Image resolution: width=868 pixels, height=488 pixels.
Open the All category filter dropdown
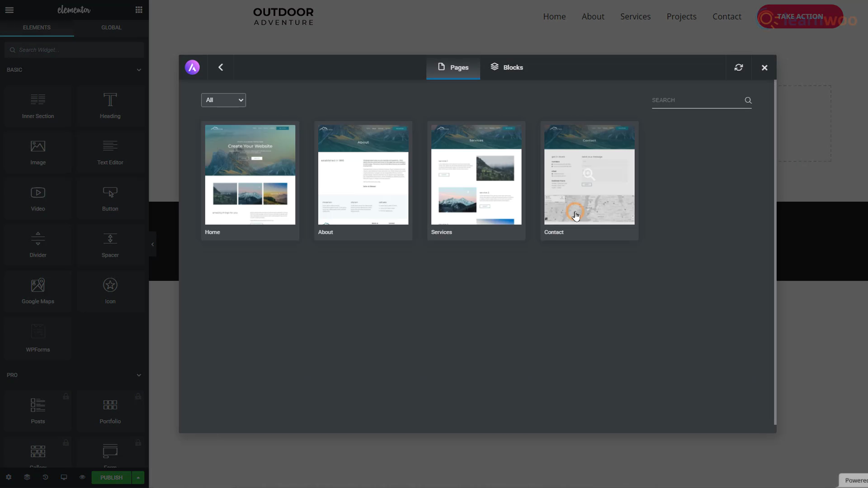pos(223,100)
